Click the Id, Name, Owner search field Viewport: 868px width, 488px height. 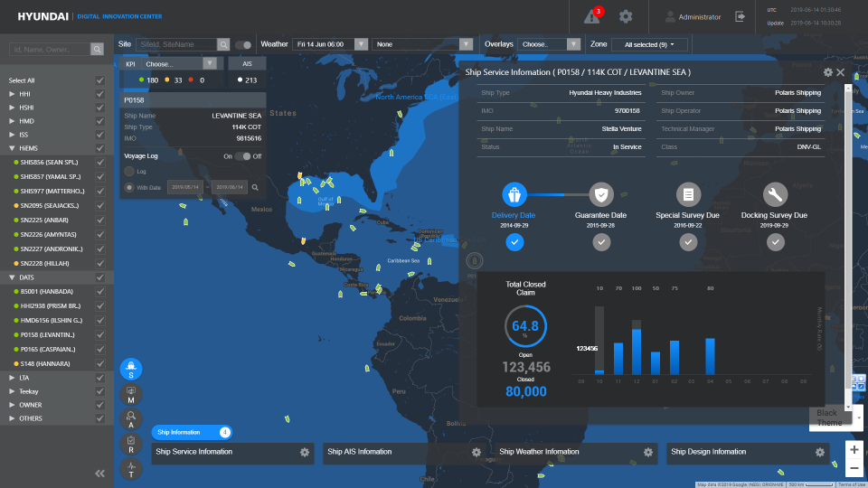[50, 49]
